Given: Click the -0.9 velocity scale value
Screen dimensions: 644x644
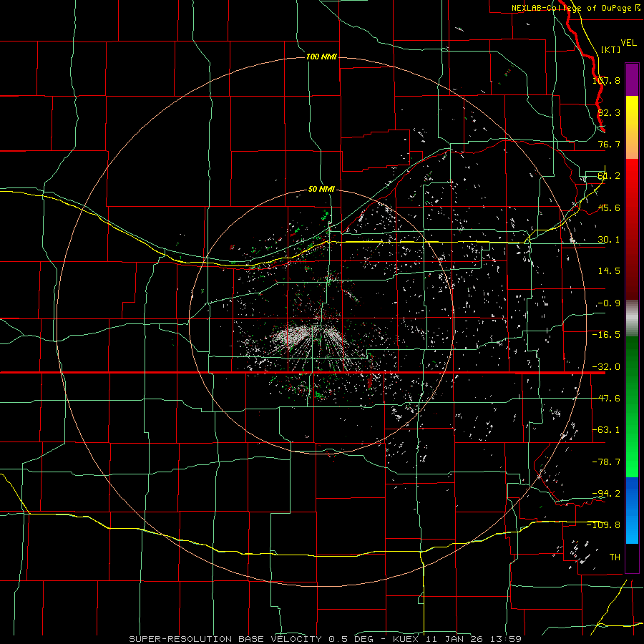Looking at the screenshot, I should pos(609,303).
